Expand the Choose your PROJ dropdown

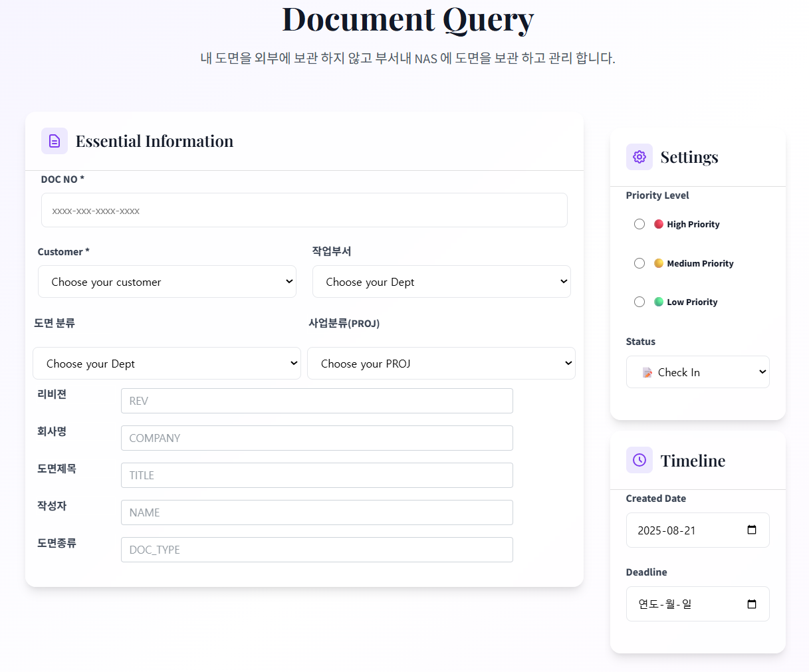click(x=441, y=364)
